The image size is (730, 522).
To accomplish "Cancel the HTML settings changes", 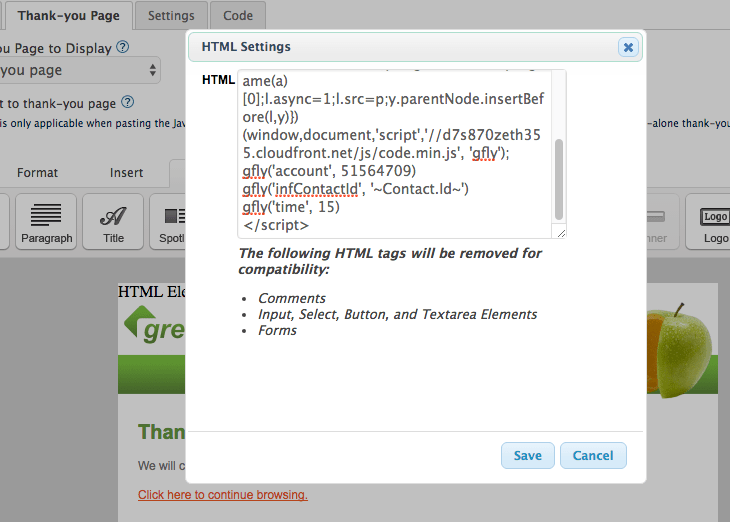I will (593, 455).
